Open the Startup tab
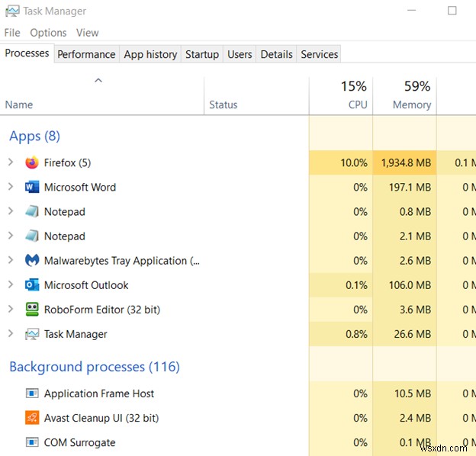Image resolution: width=476 pixels, height=456 pixels. (202, 54)
